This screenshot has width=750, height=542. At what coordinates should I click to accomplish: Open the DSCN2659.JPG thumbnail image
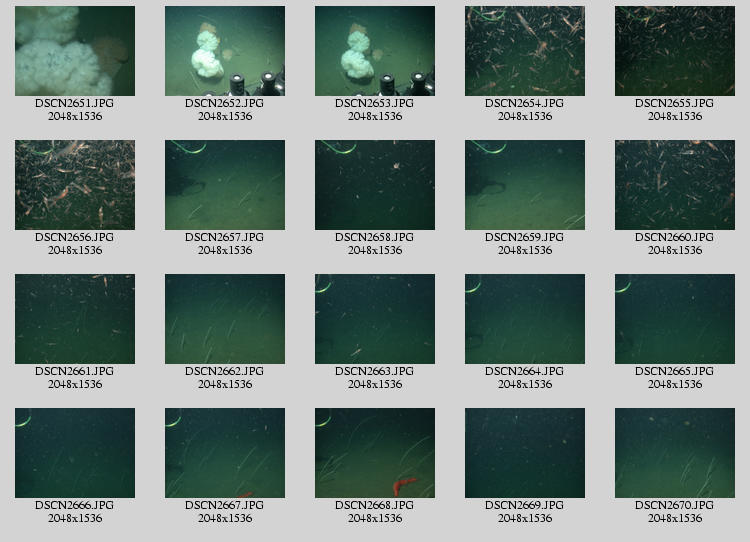pos(525,185)
